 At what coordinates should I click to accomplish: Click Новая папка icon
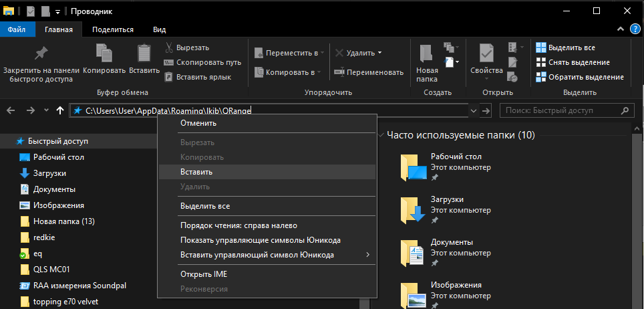tap(427, 53)
